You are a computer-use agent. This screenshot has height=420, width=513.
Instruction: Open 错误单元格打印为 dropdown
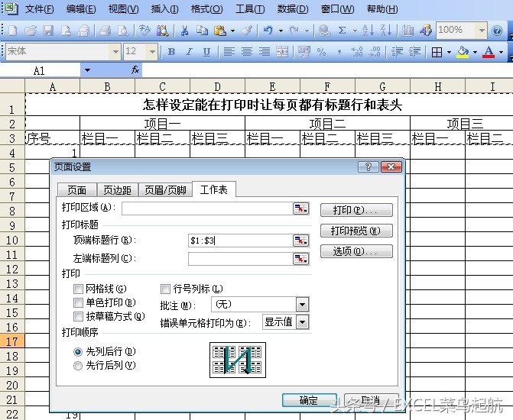pyautogui.click(x=302, y=322)
